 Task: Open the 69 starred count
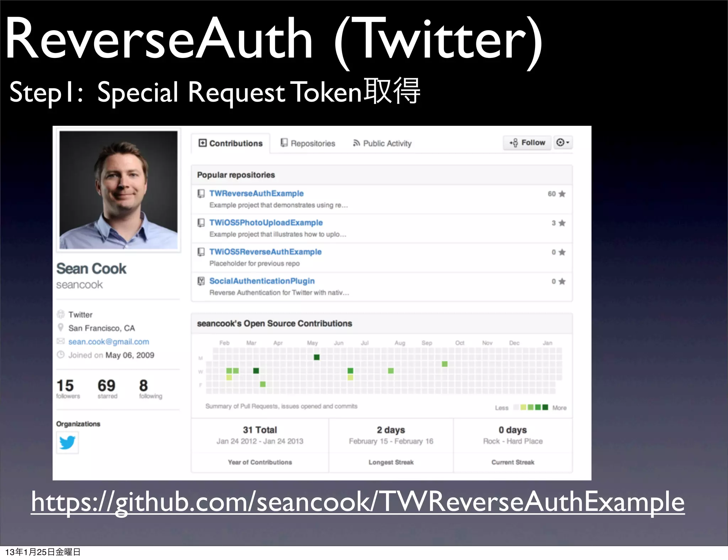coord(107,389)
